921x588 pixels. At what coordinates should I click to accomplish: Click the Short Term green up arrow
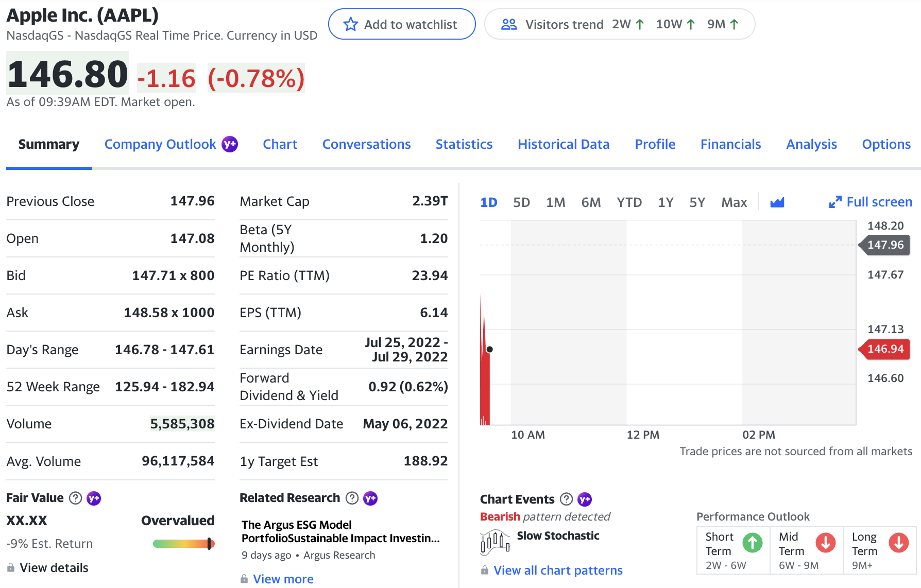click(753, 543)
